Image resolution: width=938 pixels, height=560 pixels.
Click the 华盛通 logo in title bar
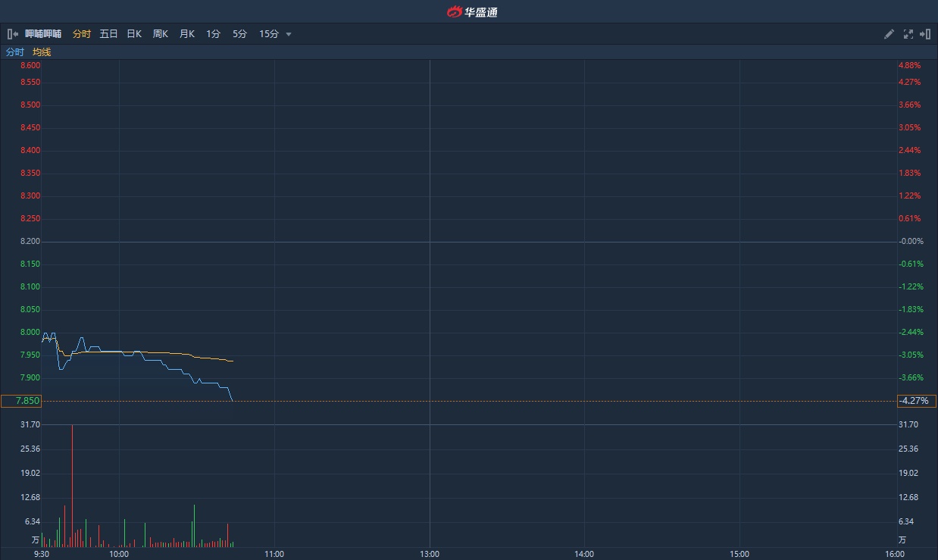click(x=471, y=11)
